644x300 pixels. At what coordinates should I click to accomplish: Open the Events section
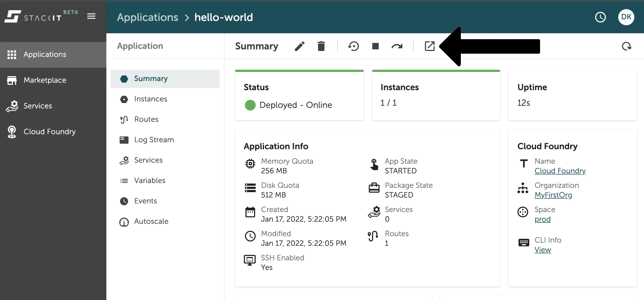146,201
